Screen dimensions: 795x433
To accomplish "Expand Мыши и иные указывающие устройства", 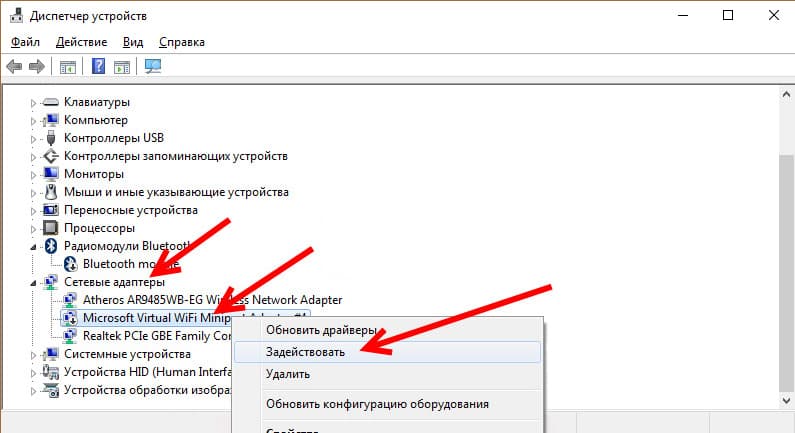I will pyautogui.click(x=33, y=193).
